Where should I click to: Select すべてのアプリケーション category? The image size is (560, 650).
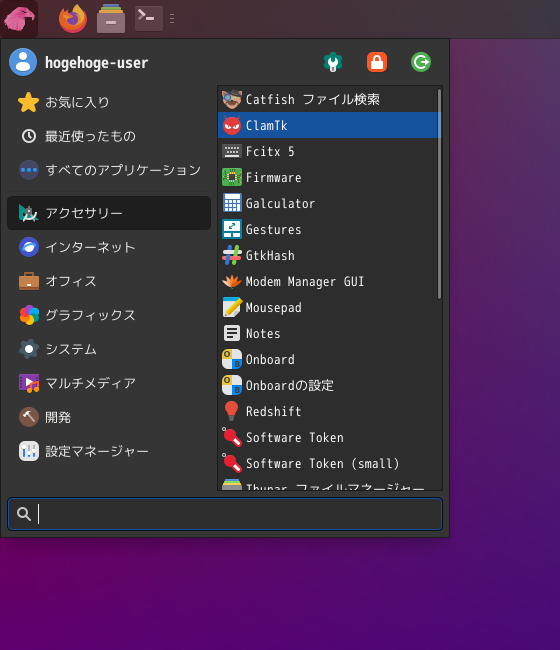[x=109, y=170]
